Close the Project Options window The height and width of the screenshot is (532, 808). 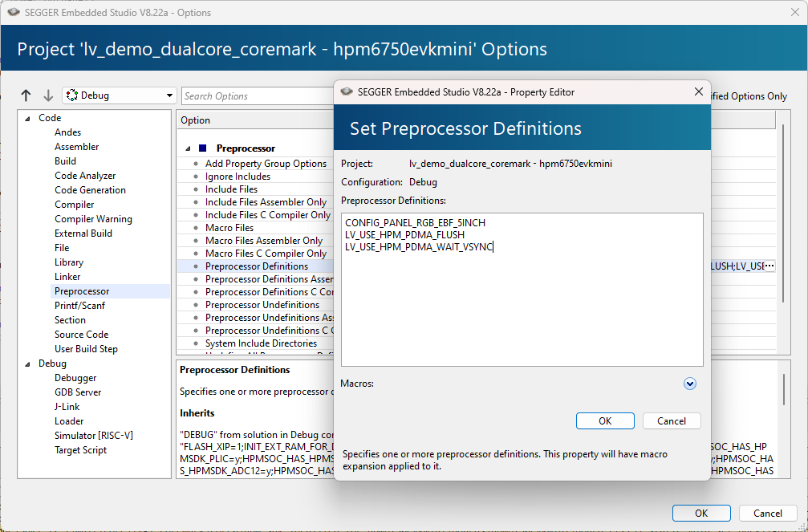795,12
